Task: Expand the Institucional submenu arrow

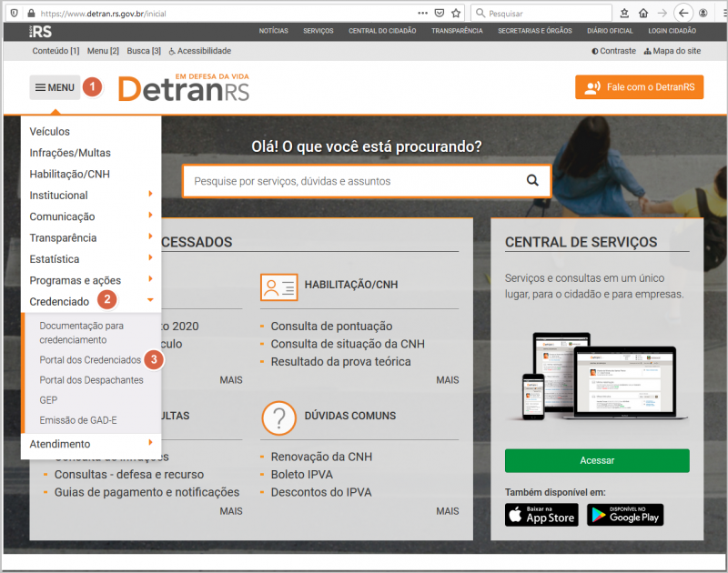Action: pyautogui.click(x=150, y=194)
